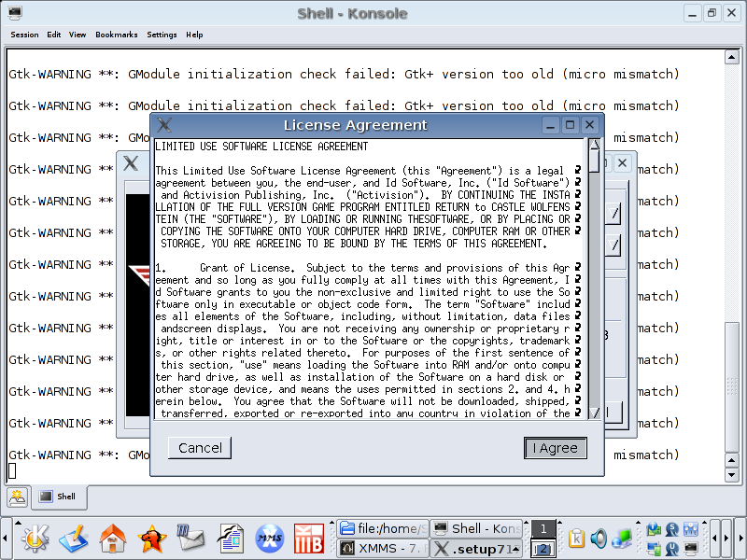
Task: Switch to the file:/home taskbar entry
Action: coord(382,528)
